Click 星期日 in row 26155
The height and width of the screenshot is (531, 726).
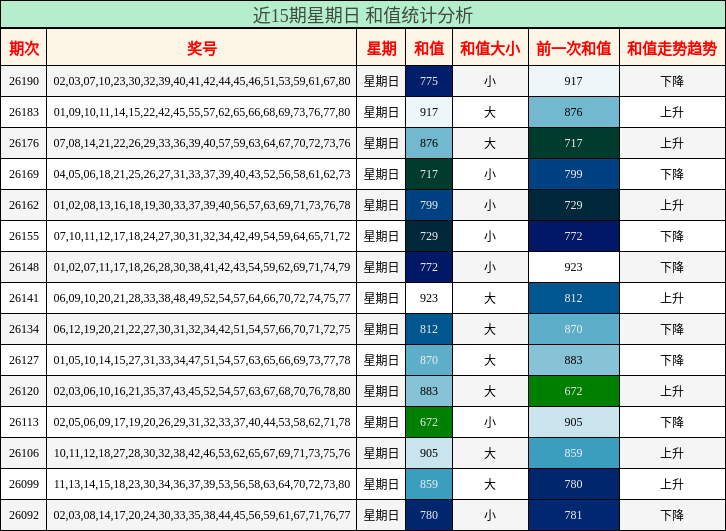coord(381,237)
